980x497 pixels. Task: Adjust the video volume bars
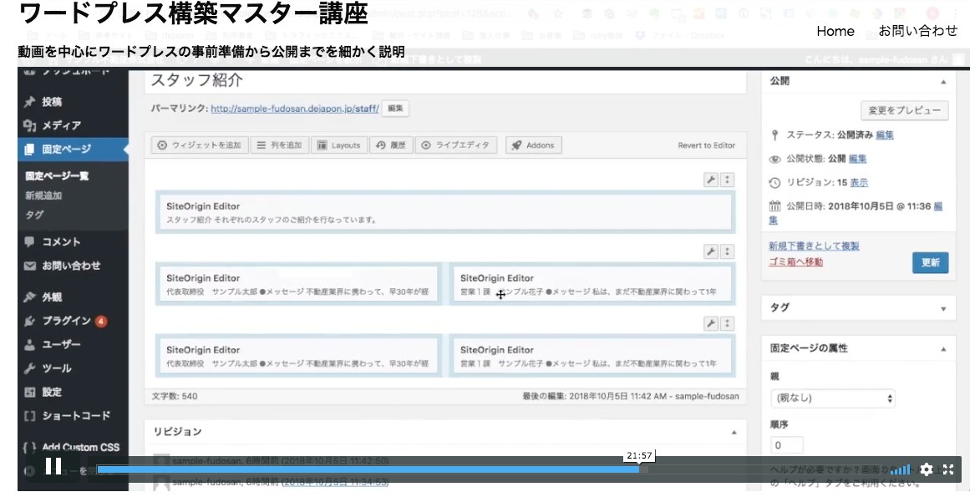(900, 469)
